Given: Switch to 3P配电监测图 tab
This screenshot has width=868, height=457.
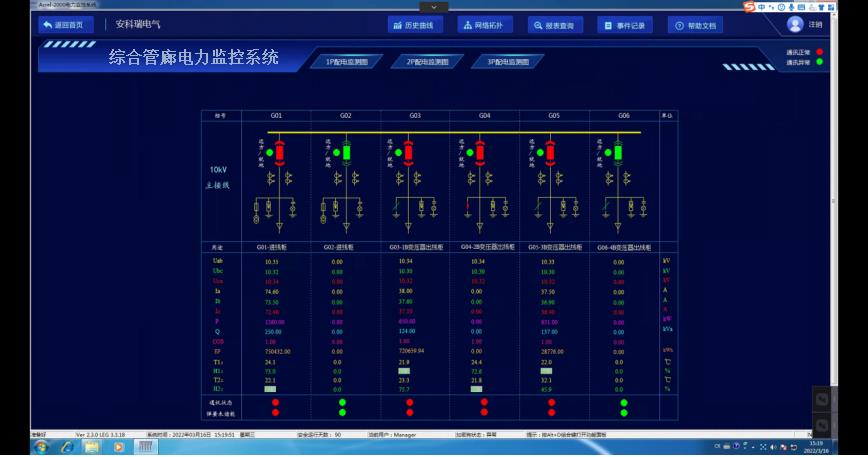Looking at the screenshot, I should coord(508,62).
